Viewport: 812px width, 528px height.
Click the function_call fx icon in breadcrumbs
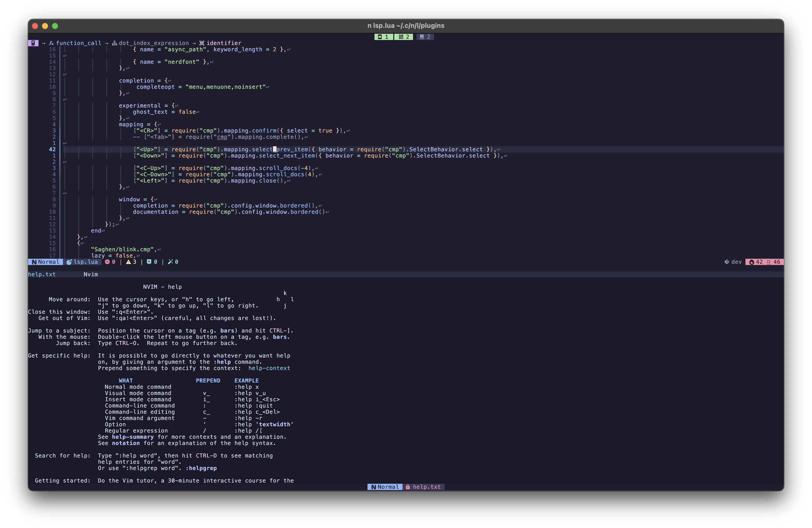coord(51,43)
